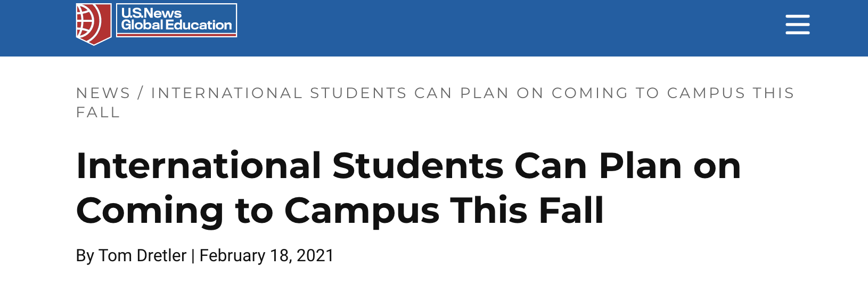Click 'COMING TO CAMPUS THIS' in the breadcrumb
The height and width of the screenshot is (306, 868).
point(673,93)
